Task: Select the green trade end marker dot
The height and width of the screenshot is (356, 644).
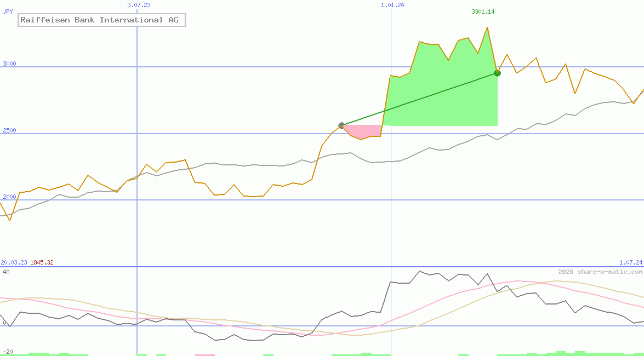Action: pos(497,73)
